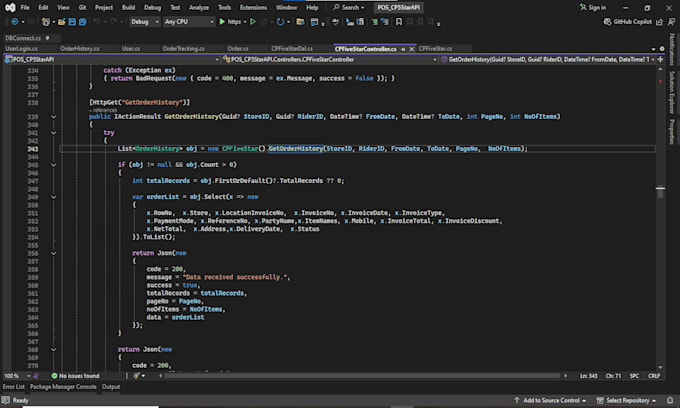Click the Navigate Backward toolbar icon
The height and width of the screenshot is (408, 680).
(14, 22)
